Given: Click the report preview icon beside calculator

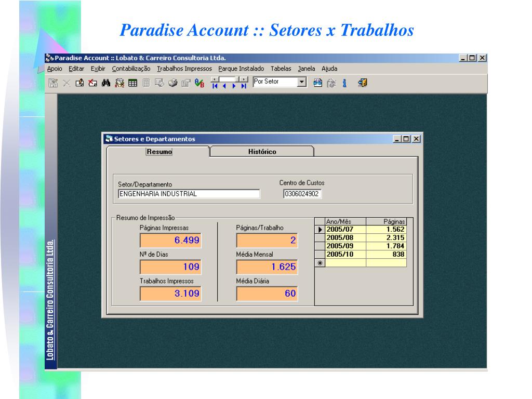Looking at the screenshot, I should pyautogui.click(x=159, y=83).
